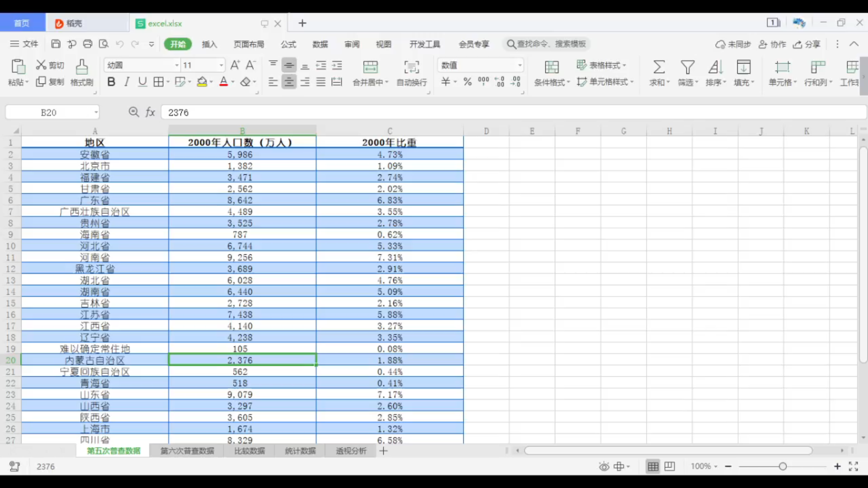
Task: Decrease indent icon
Action: point(321,65)
